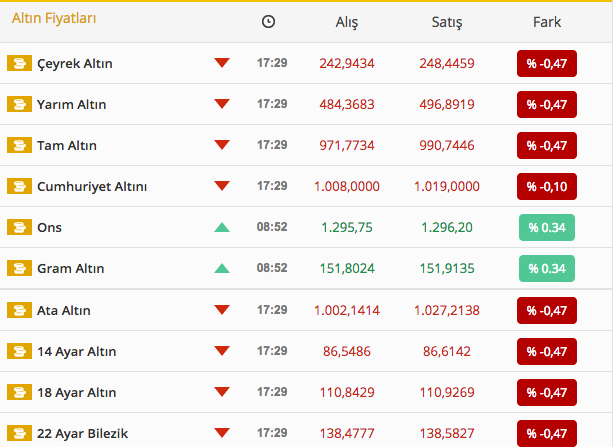
Task: Click the red down arrow for Ata Altın
Action: (x=222, y=310)
